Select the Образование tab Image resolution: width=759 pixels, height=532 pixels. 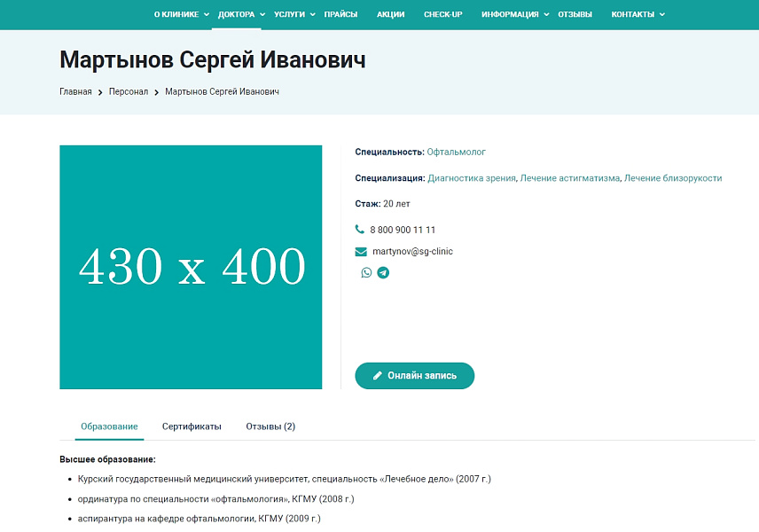pyautogui.click(x=109, y=425)
